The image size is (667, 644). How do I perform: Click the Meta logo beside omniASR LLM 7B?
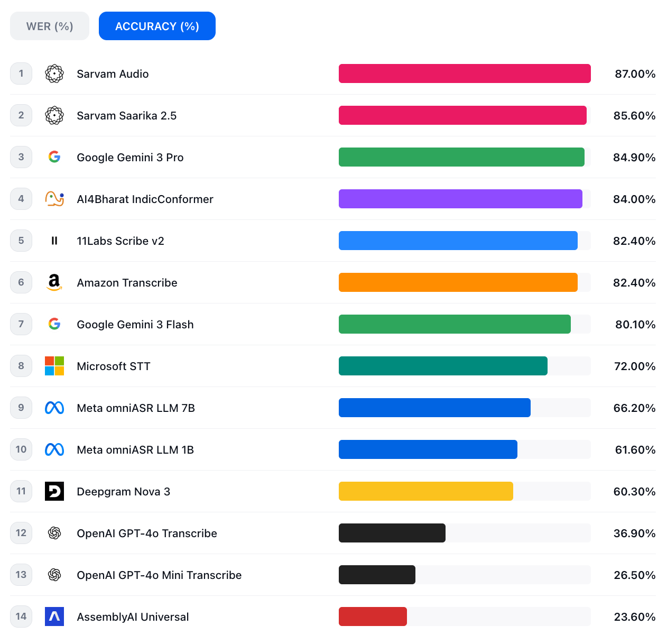point(54,408)
